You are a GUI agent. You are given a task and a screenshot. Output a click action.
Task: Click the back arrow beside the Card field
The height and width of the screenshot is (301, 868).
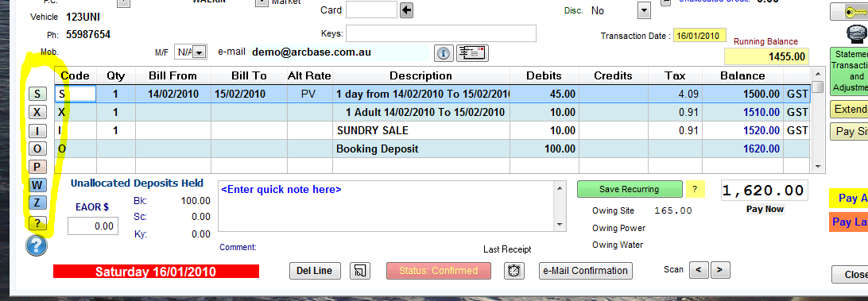coord(406,10)
